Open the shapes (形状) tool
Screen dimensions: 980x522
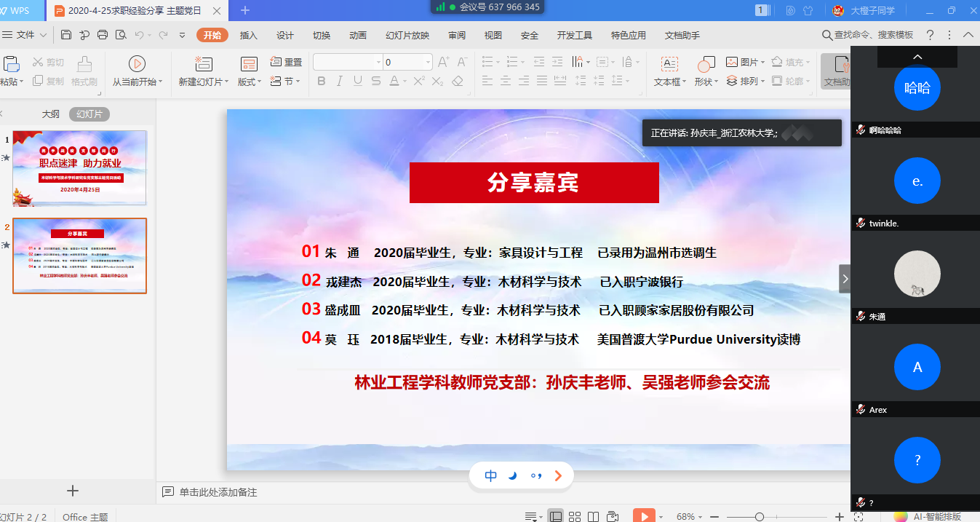click(706, 64)
